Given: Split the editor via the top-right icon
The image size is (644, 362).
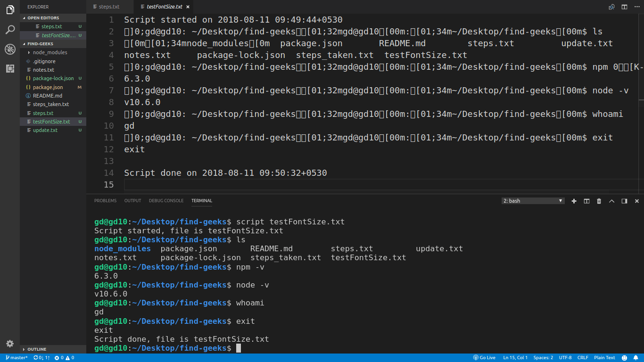Looking at the screenshot, I should coord(623,7).
